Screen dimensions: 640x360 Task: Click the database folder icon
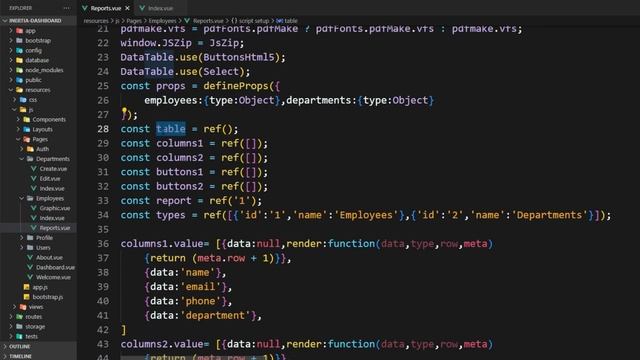click(19, 60)
